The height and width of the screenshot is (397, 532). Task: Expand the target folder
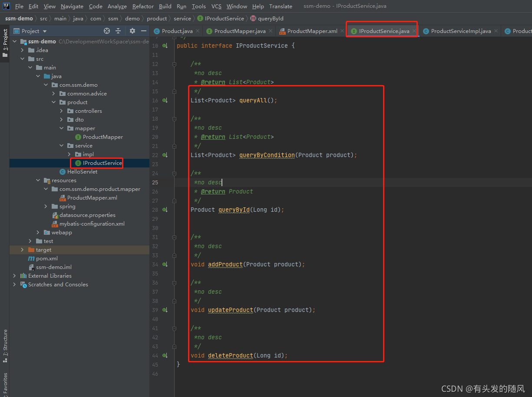[23, 249]
